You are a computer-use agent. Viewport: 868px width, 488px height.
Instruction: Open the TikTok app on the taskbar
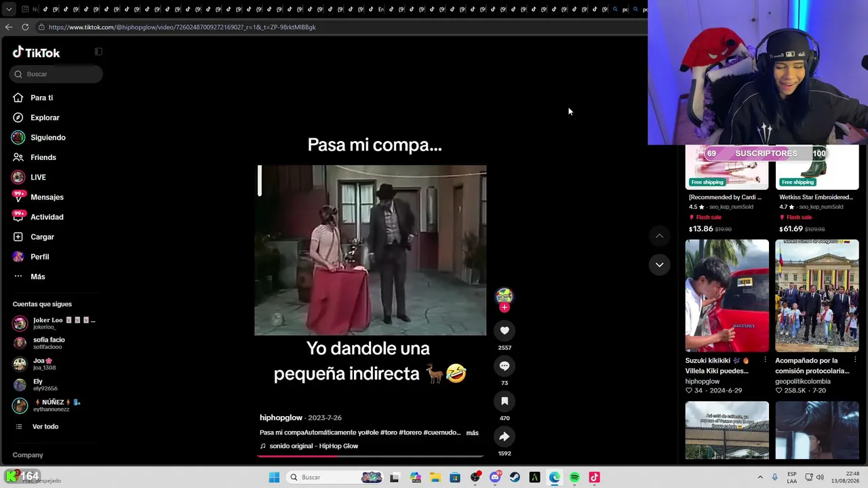594,477
